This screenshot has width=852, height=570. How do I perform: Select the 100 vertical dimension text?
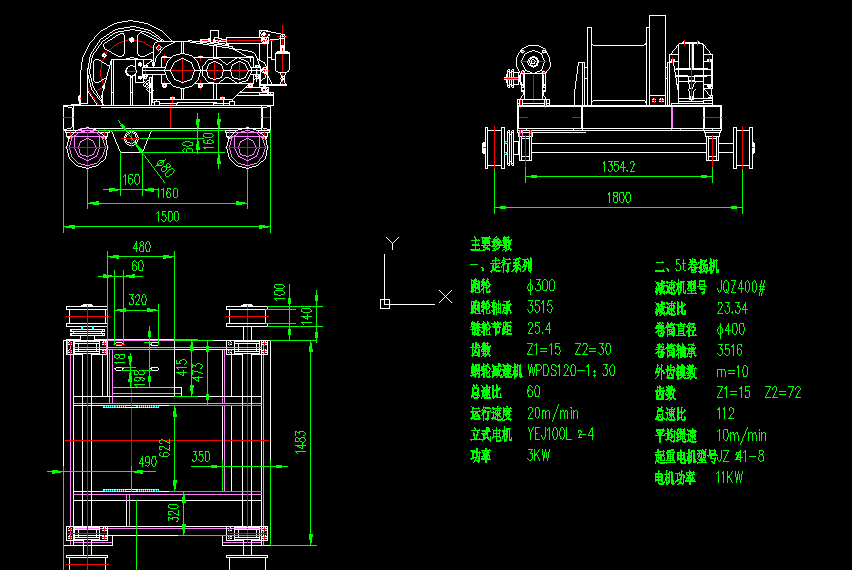pos(279,292)
